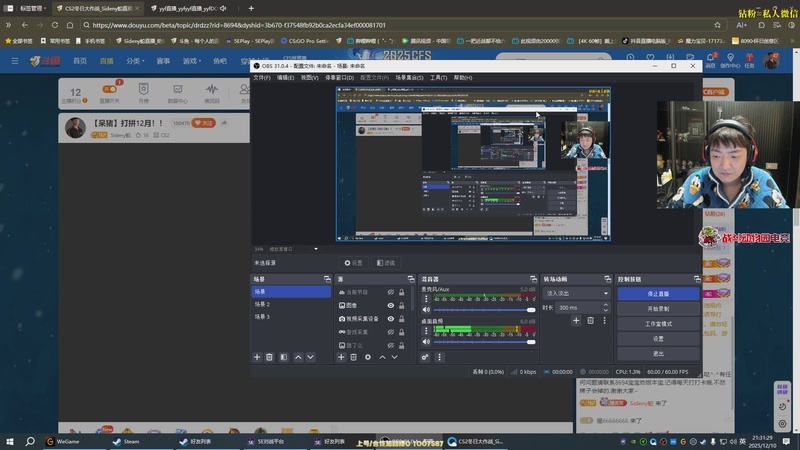Expand 游戏 dropdown in Douyu navigation
This screenshot has width=800, height=450.
pyautogui.click(x=192, y=61)
